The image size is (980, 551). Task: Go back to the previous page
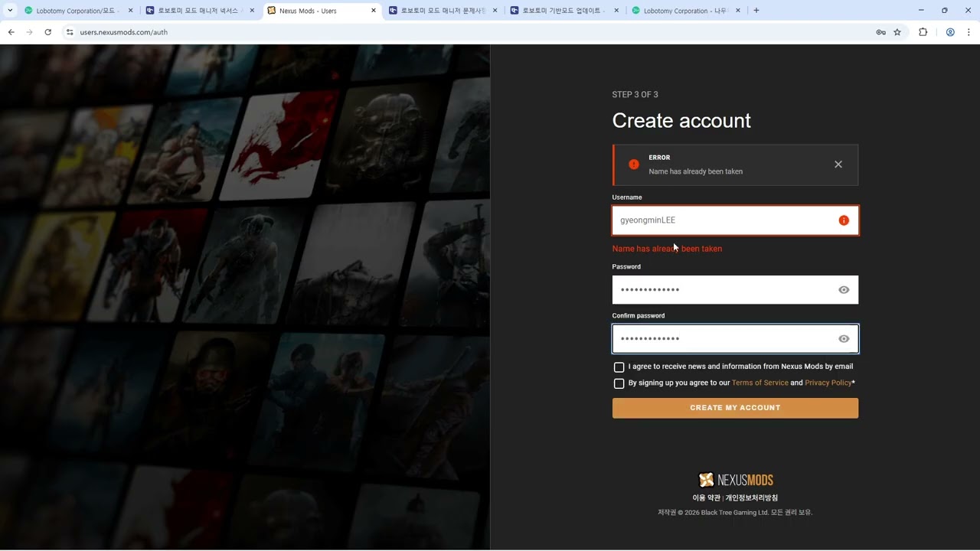(11, 32)
